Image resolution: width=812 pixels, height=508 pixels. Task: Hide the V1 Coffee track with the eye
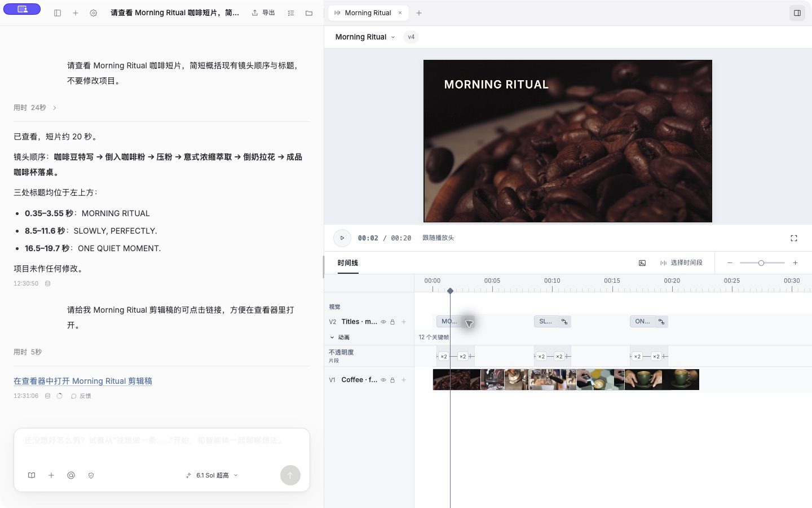point(383,380)
